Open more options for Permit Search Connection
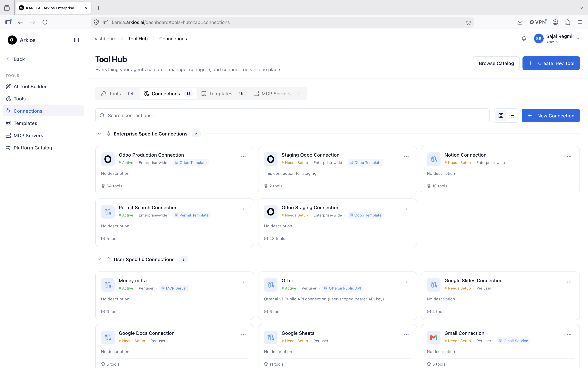The width and height of the screenshot is (588, 368). point(243,209)
